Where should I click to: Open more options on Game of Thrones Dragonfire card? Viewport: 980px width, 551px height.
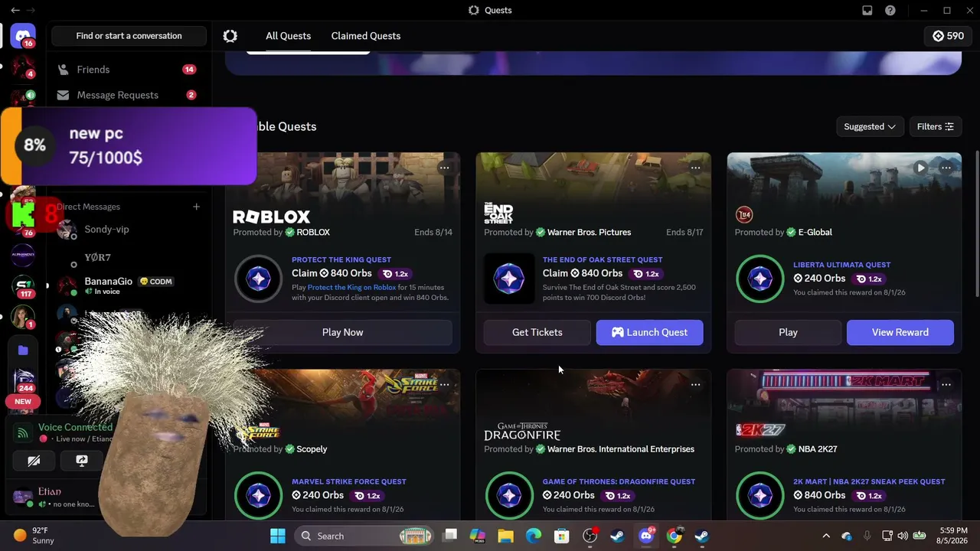pyautogui.click(x=695, y=384)
